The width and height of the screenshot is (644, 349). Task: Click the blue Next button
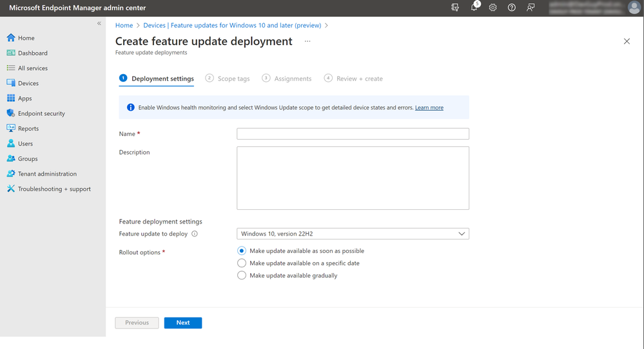183,323
